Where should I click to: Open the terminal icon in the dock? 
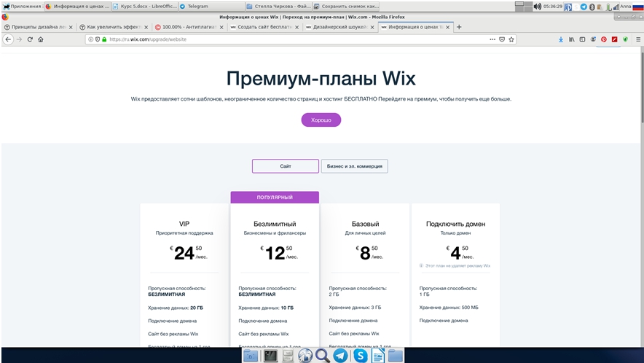pos(270,356)
